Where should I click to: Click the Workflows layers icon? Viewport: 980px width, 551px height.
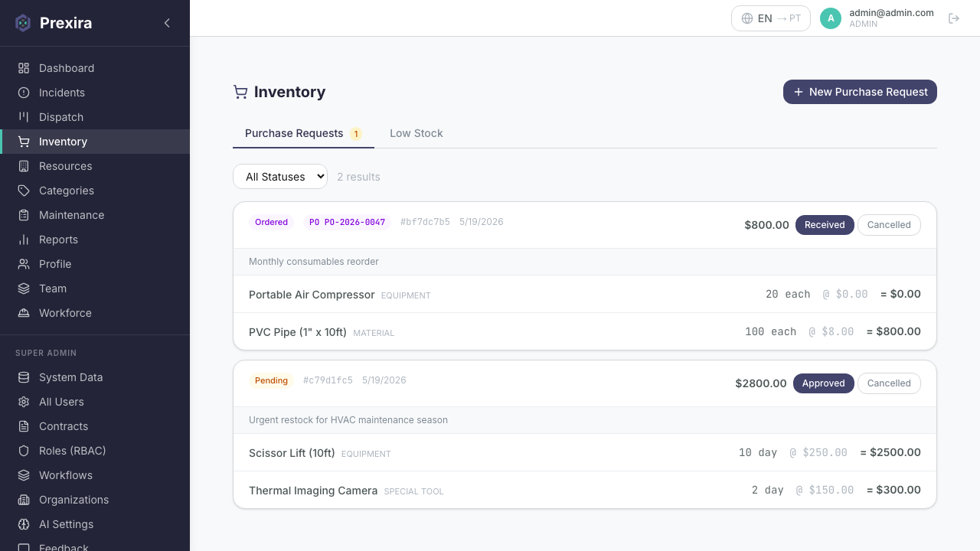click(x=24, y=475)
